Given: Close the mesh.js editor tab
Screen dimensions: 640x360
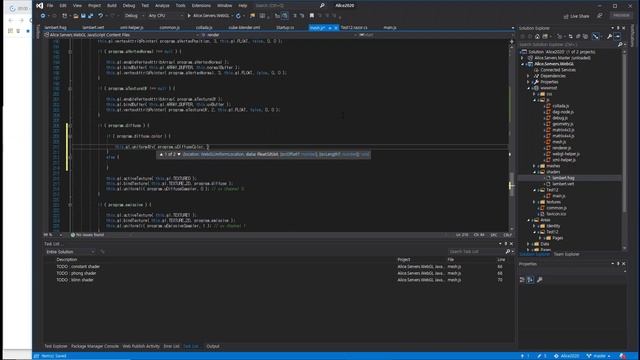Looking at the screenshot, I should [x=336, y=28].
